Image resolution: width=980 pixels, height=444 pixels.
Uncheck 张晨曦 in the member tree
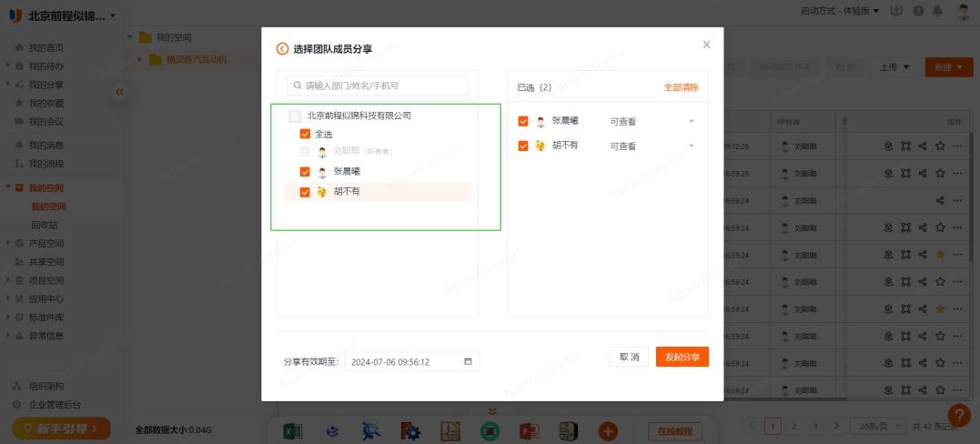(x=306, y=171)
